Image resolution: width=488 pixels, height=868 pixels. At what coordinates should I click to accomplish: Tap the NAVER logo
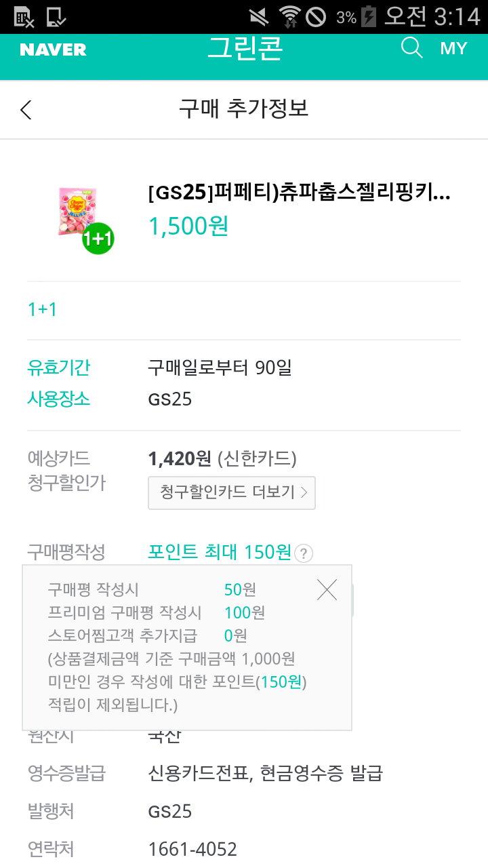coord(53,50)
